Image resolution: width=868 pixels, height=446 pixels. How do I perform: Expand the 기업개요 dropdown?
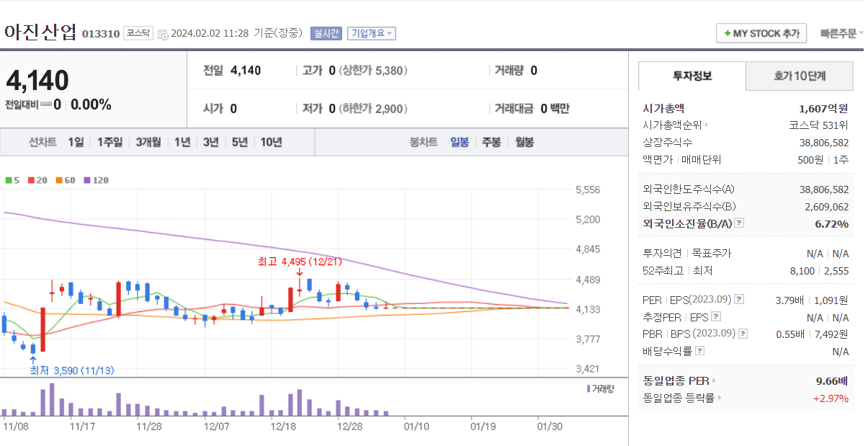pos(371,33)
